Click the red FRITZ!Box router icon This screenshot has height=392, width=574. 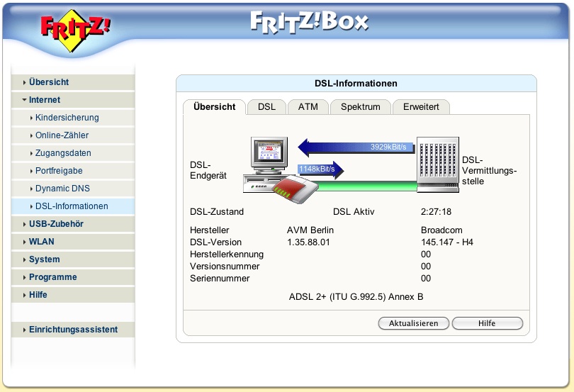pyautogui.click(x=296, y=189)
